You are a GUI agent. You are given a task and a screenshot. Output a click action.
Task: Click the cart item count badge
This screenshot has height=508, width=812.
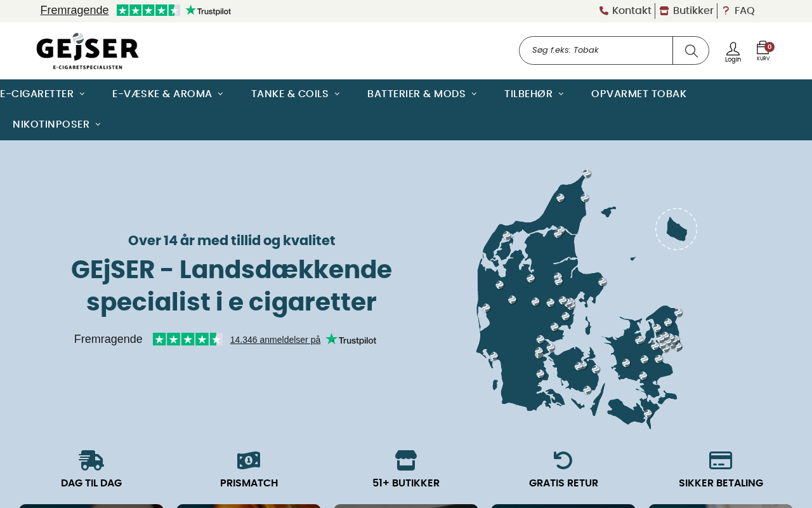tap(769, 47)
